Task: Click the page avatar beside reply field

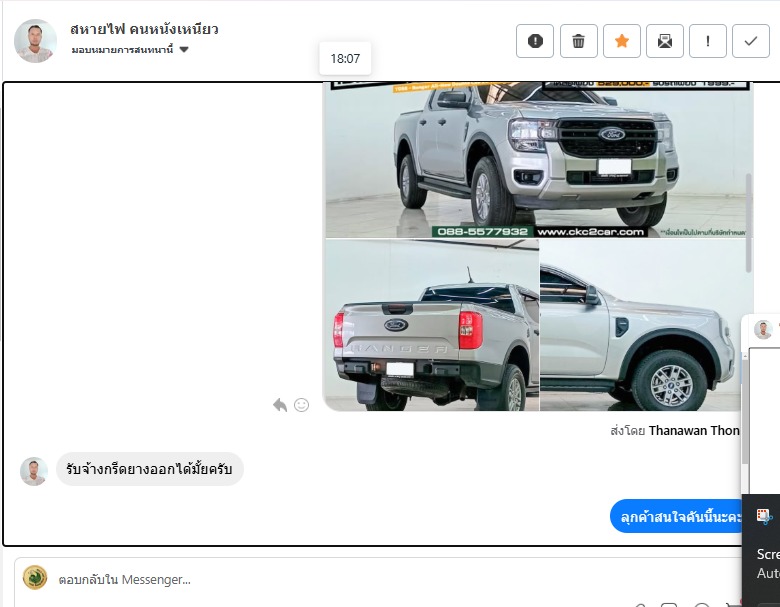Action: click(35, 578)
